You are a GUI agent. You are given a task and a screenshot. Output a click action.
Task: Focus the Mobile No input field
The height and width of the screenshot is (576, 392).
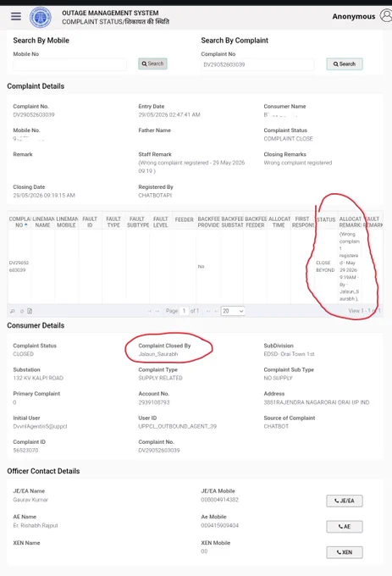pyautogui.click(x=69, y=64)
